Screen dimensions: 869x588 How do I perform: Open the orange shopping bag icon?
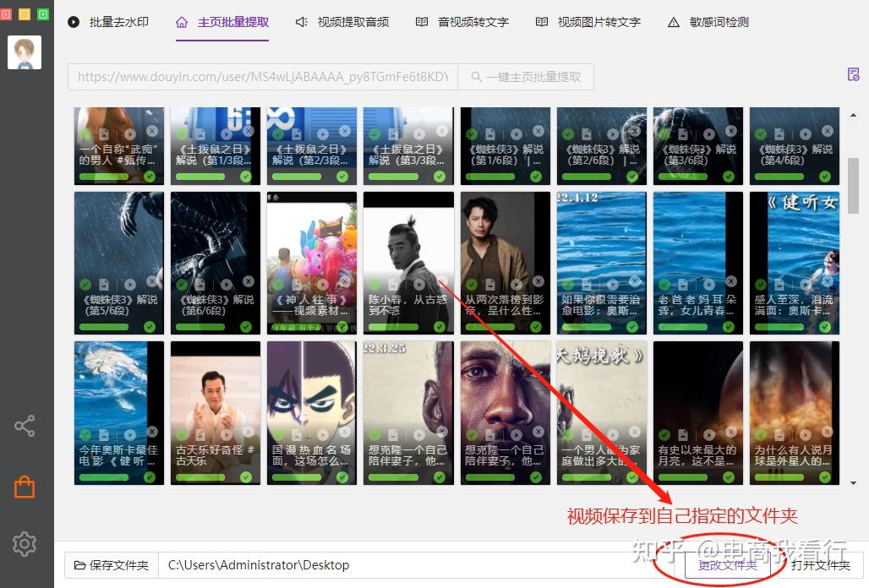[25, 487]
